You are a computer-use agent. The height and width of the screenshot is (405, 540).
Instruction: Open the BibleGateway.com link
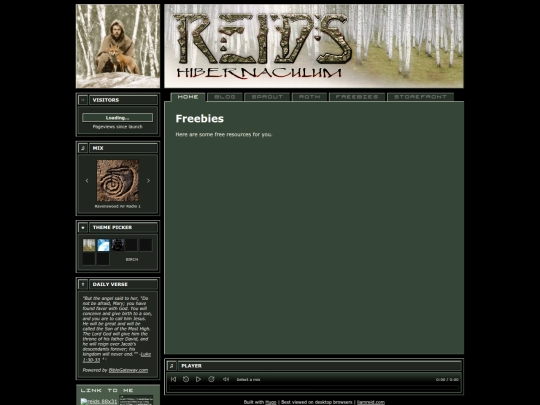pyautogui.click(x=128, y=370)
